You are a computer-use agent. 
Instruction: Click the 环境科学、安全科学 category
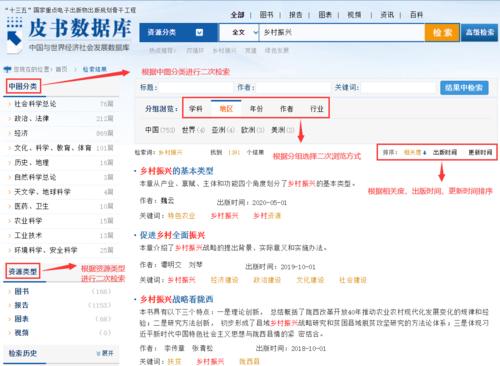pos(46,250)
